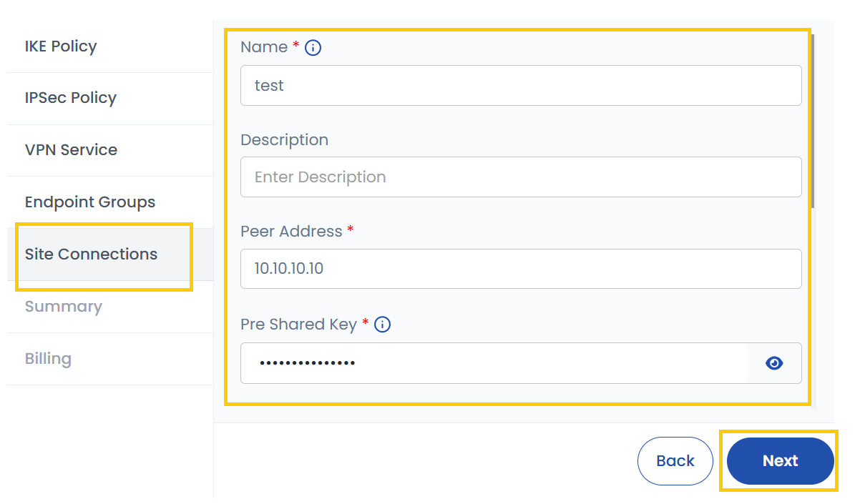Viewport: 855px width, 504px height.
Task: Select the Site Connections step
Action: point(91,255)
